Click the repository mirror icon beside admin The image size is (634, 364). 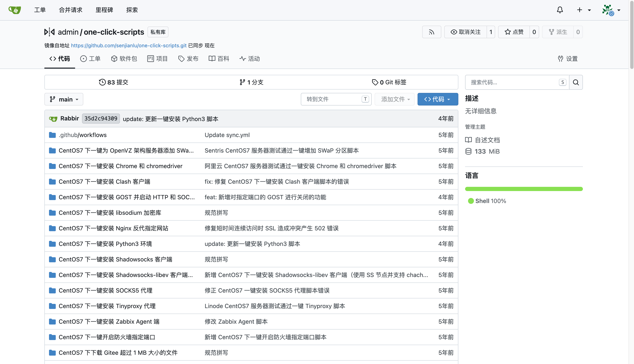[x=49, y=32]
